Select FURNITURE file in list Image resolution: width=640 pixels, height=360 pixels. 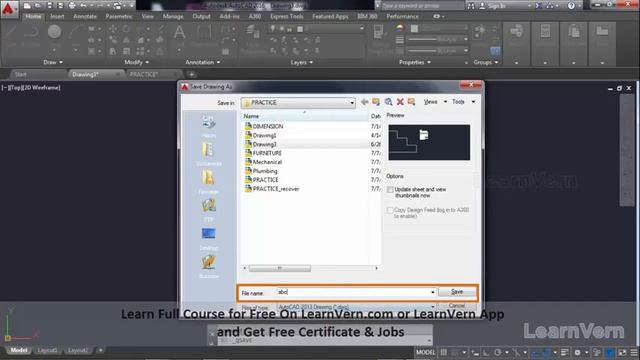click(x=263, y=153)
